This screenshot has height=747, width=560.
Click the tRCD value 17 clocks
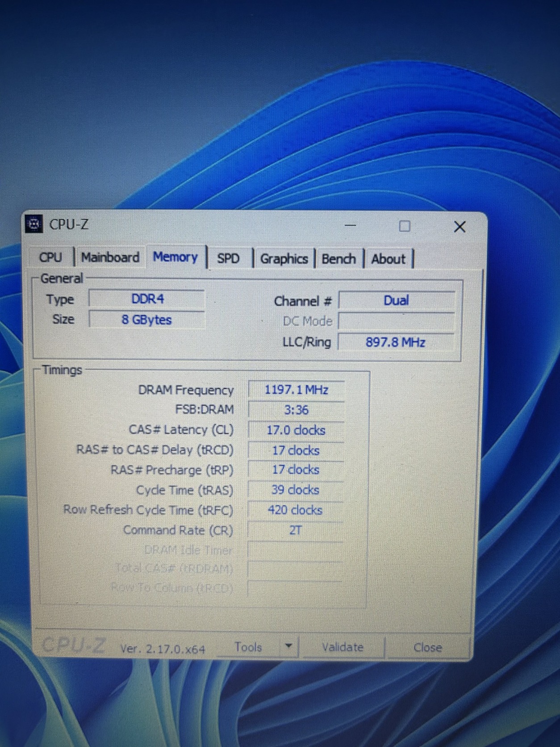point(296,450)
